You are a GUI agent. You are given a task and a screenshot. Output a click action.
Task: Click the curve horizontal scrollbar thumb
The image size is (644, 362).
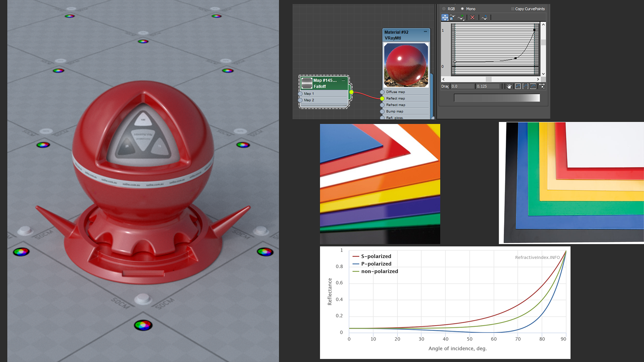489,79
